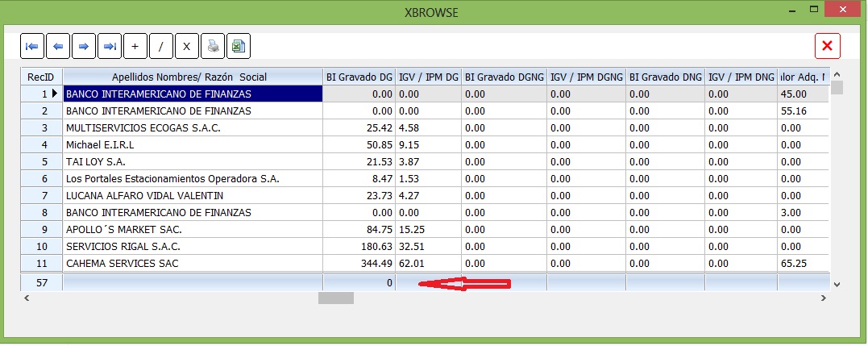Click BI Gravado value 21.53

[380, 161]
